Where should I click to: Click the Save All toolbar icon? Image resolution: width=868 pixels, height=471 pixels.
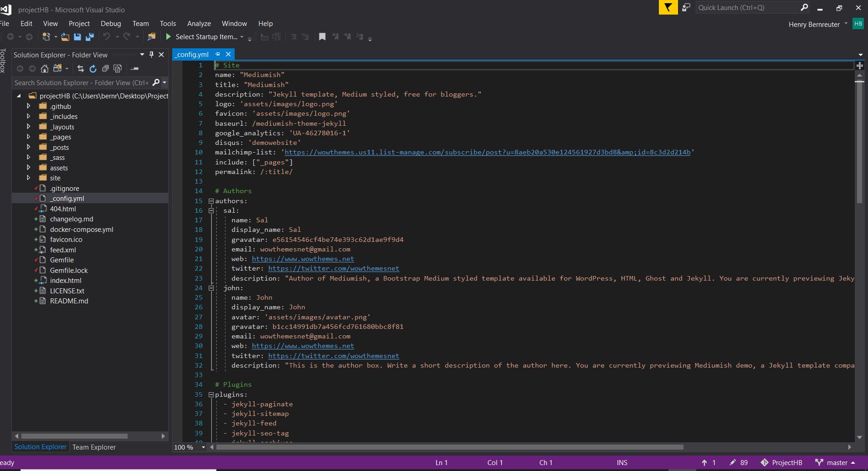[90, 37]
